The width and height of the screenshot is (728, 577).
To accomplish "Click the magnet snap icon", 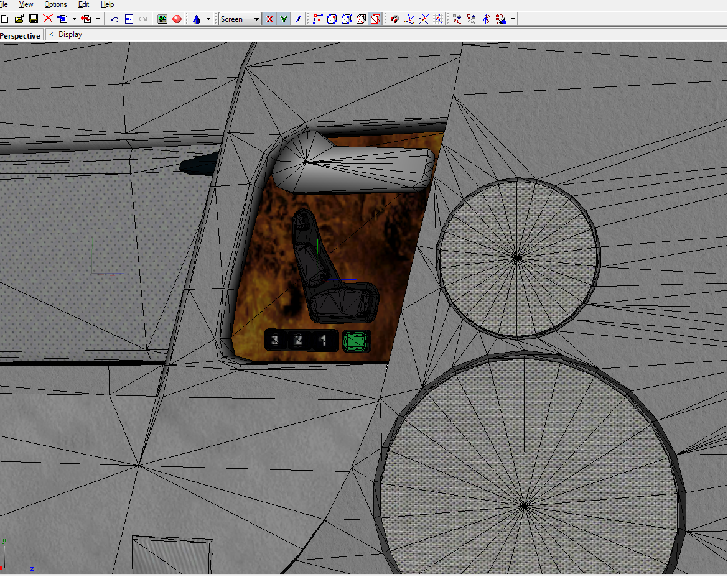I will point(394,19).
